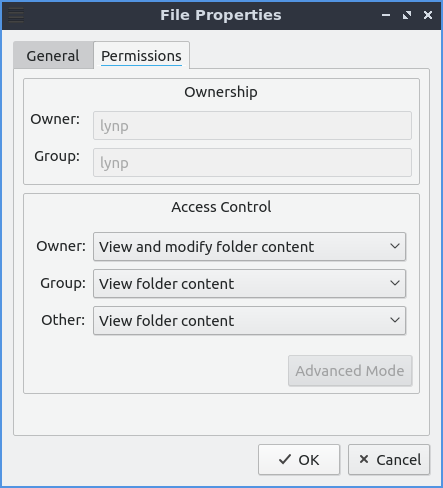Screen dimensions: 443x488
Task: Select the Permissions tab
Action: 141,55
